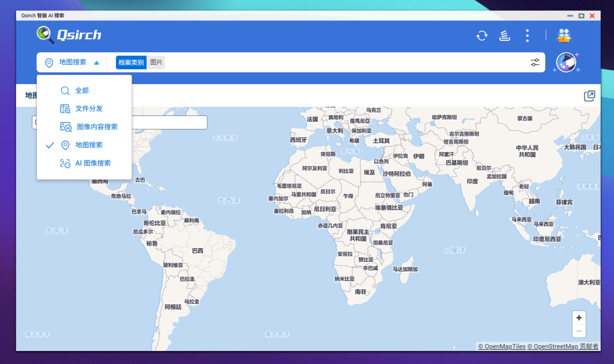Click 印度 label on the map
Image resolution: width=614 pixels, height=364 pixels.
(x=472, y=181)
